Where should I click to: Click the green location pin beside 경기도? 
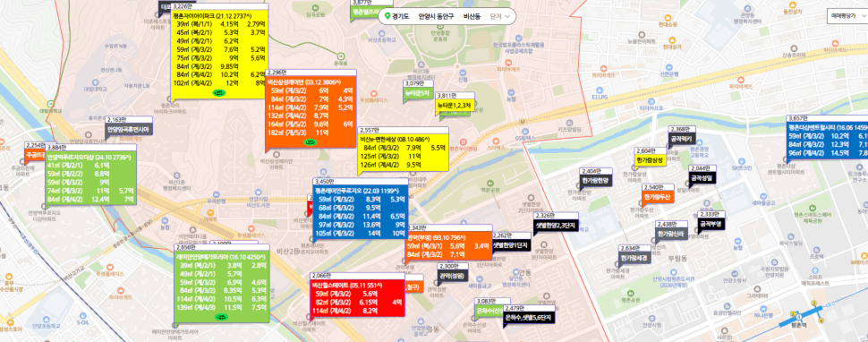387,16
